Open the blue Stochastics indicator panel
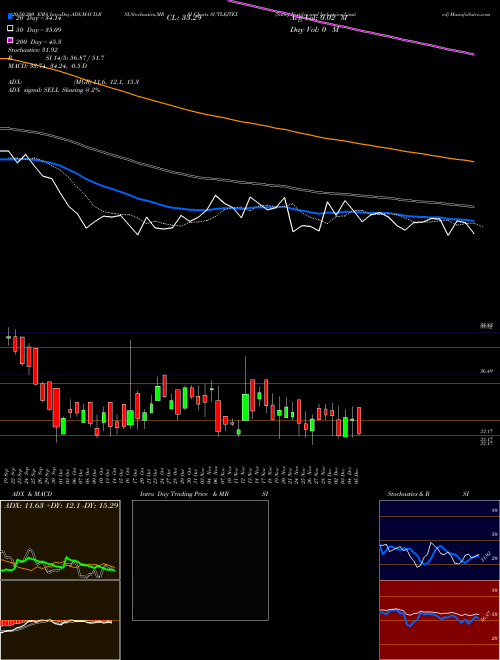The width and height of the screenshot is (500, 660). coord(439,540)
